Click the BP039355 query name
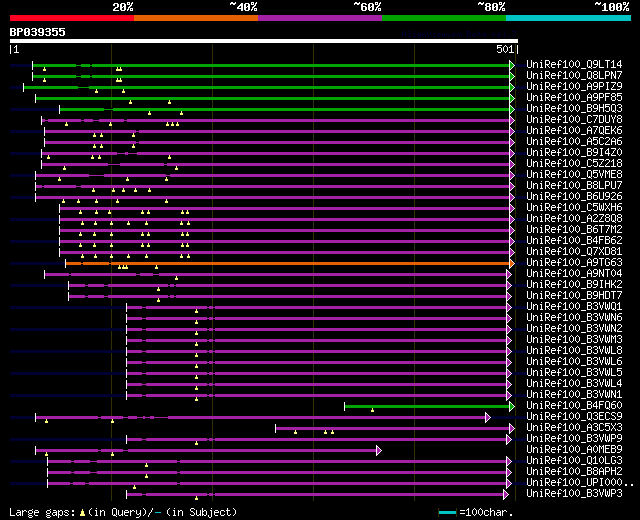Viewport: 640px width, 520px height. click(37, 32)
